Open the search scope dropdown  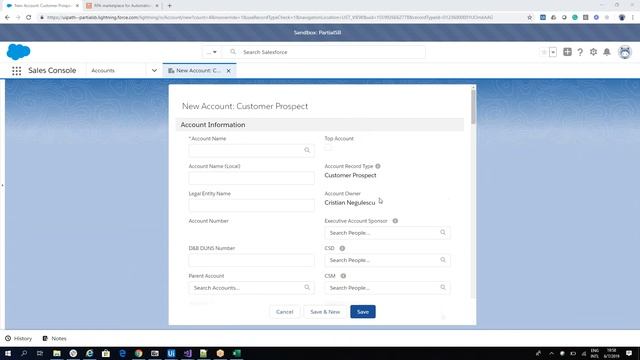[211, 52]
